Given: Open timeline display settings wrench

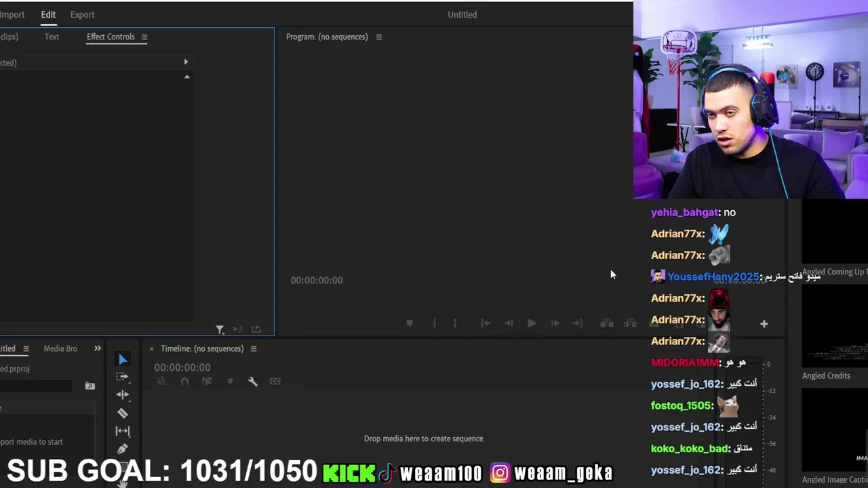Looking at the screenshot, I should tap(253, 382).
